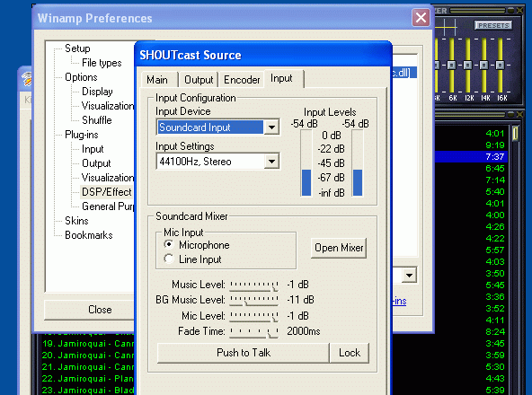This screenshot has width=532, height=395.
Task: Select the highlighted .dll plug-in entry
Action: point(404,73)
